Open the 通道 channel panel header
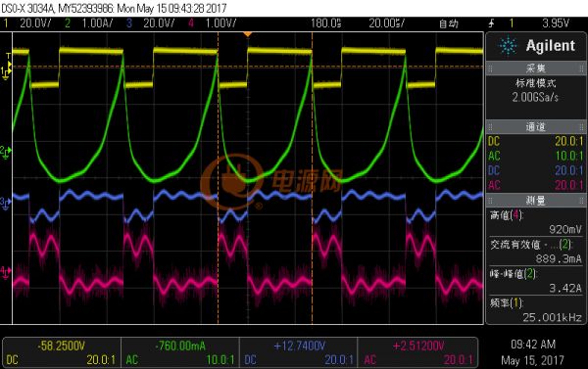The height and width of the screenshot is (369, 588). [x=535, y=126]
